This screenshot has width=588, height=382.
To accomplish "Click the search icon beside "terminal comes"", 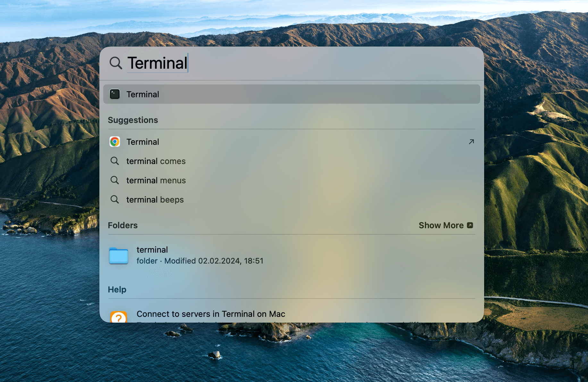I will click(115, 161).
